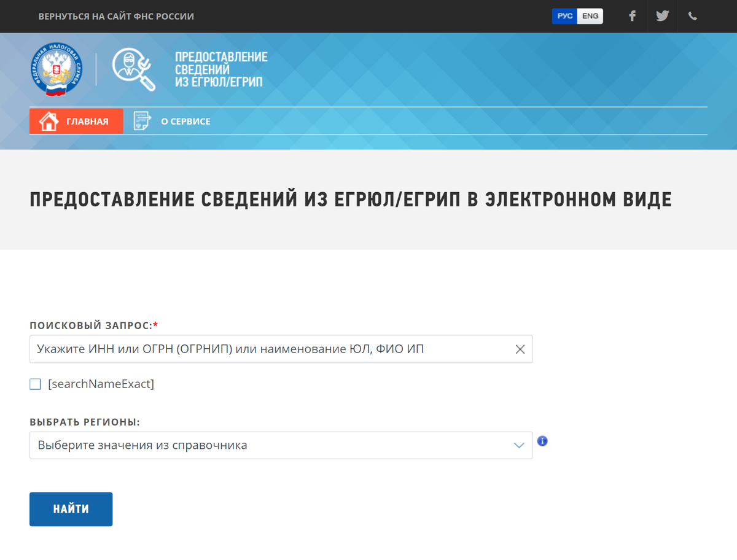This screenshot has height=560, width=737.
Task: Click the phone contact icon
Action: 693,17
